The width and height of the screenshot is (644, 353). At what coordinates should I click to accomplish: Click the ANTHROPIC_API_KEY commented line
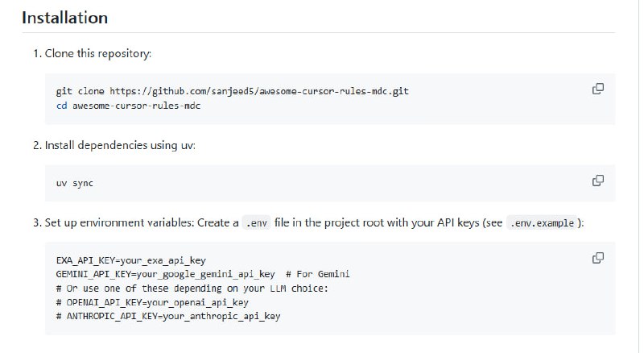point(167,316)
